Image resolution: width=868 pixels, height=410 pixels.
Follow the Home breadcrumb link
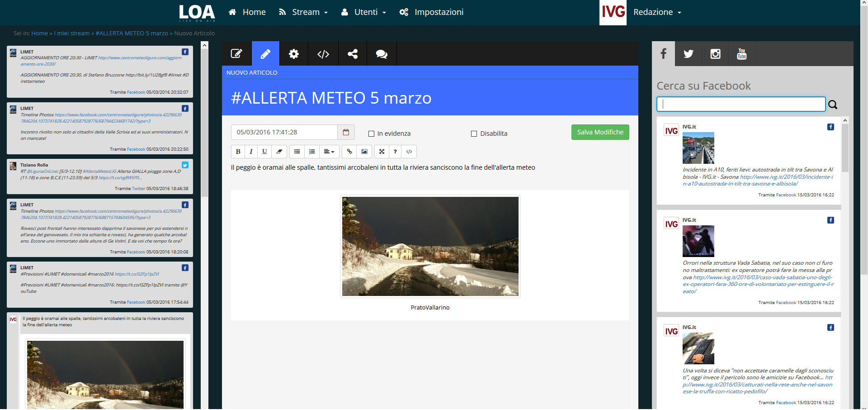coord(39,33)
